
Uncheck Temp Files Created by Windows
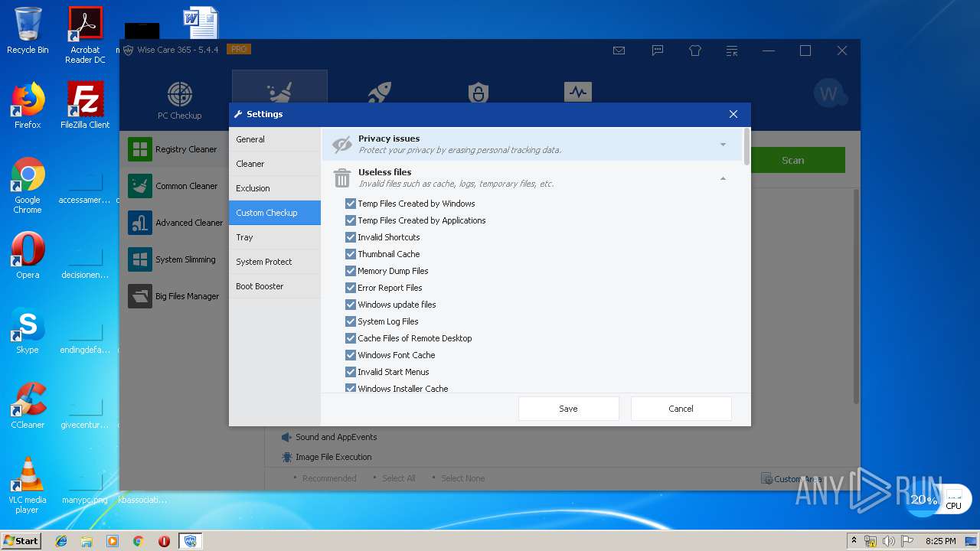point(351,204)
